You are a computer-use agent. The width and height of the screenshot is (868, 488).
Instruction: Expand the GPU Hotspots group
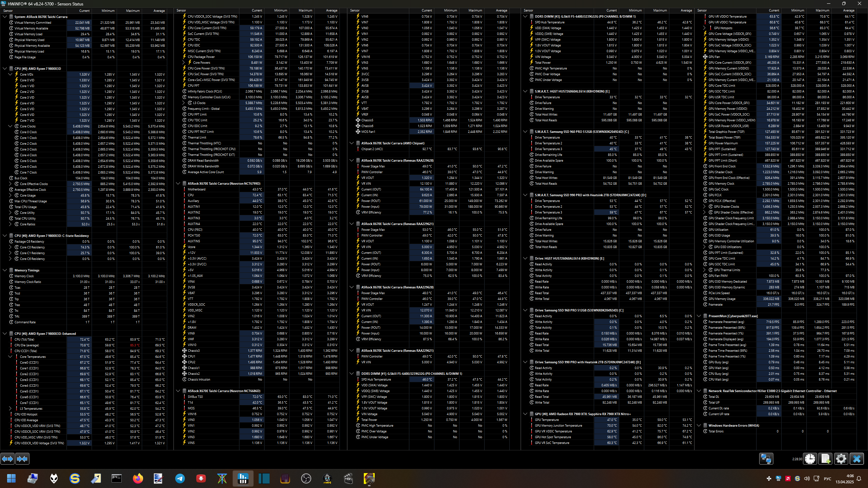coord(704,28)
